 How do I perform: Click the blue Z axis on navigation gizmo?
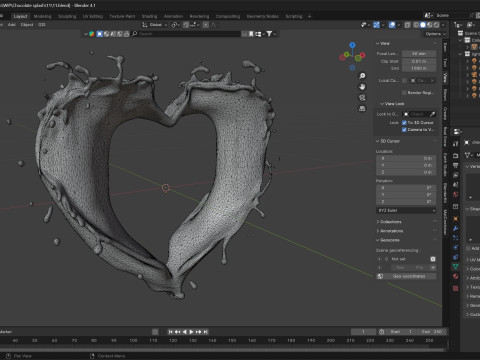pos(352,45)
